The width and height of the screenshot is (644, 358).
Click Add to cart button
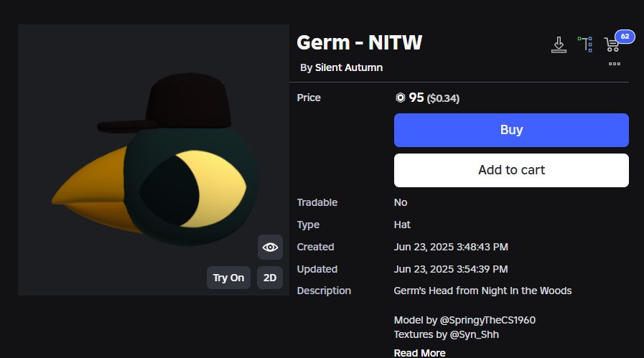click(511, 170)
